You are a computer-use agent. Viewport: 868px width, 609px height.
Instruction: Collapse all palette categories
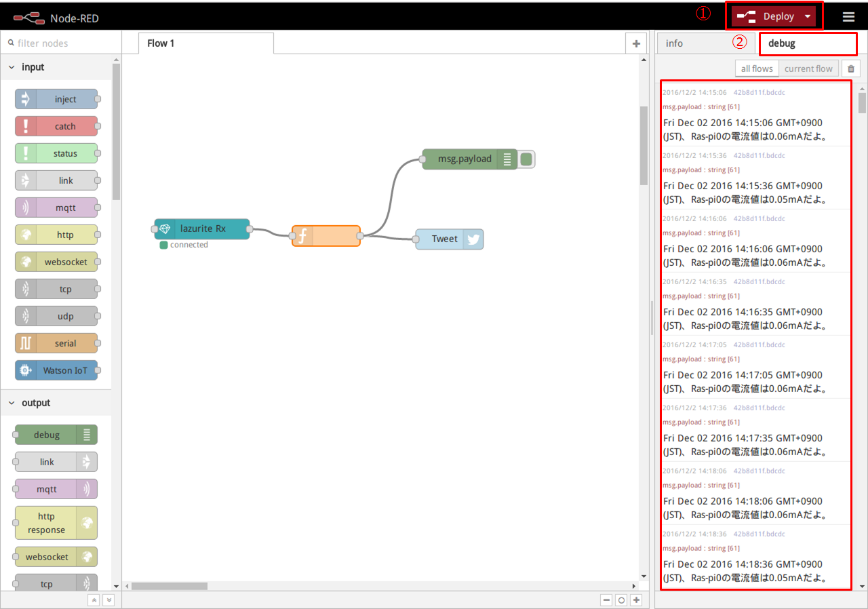click(94, 600)
